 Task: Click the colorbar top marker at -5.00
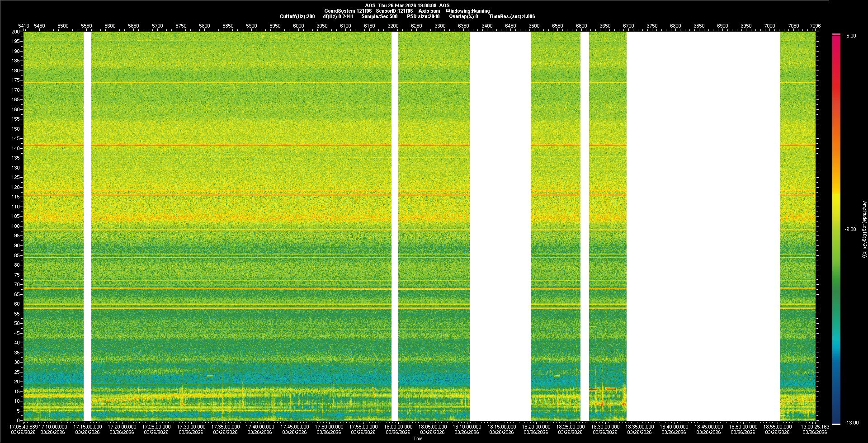click(x=836, y=34)
